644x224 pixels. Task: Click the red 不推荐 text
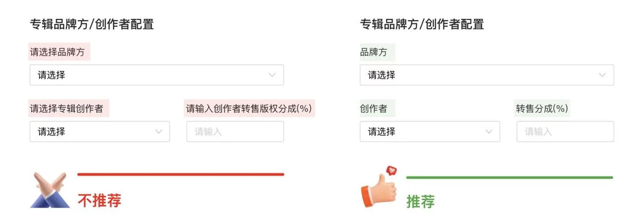[99, 200]
